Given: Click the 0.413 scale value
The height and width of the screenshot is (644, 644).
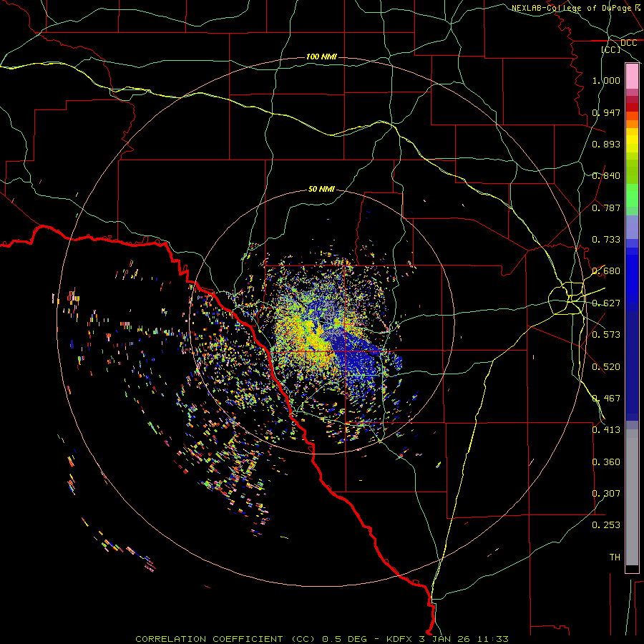Looking at the screenshot, I should 606,430.
